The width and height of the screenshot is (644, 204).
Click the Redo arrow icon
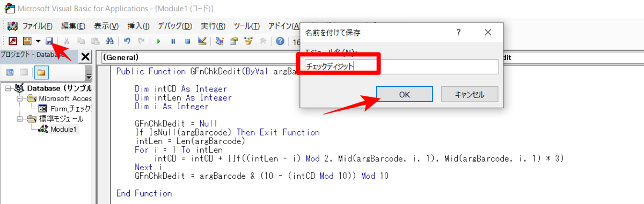tap(141, 41)
